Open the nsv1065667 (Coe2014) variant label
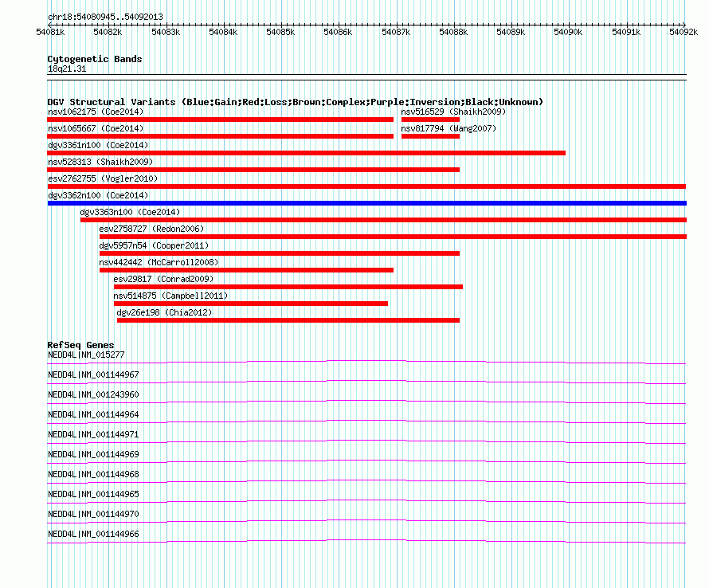 [96, 128]
